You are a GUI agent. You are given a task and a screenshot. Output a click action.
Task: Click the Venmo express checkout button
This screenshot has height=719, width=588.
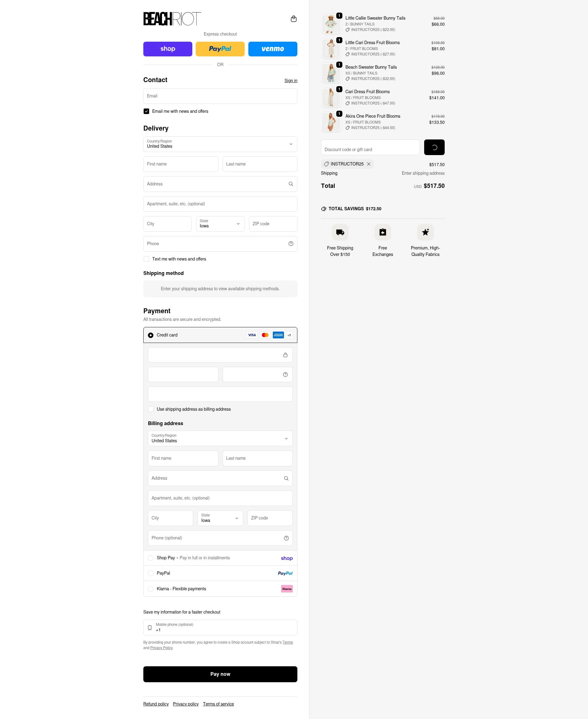pos(273,49)
